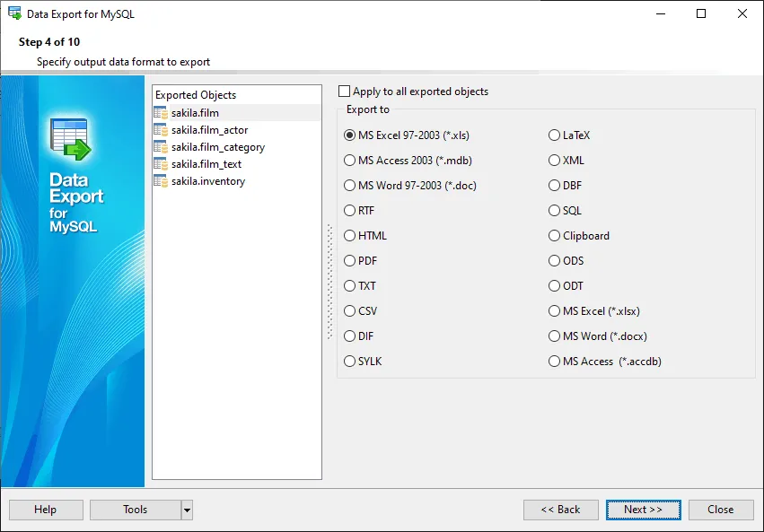Select sakila.inventory in the list
Image resolution: width=764 pixels, height=532 pixels.
[x=237, y=181]
